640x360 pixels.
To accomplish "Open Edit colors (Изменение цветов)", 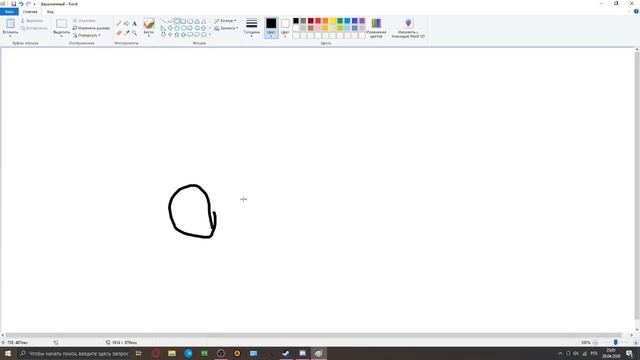I will pos(376,28).
